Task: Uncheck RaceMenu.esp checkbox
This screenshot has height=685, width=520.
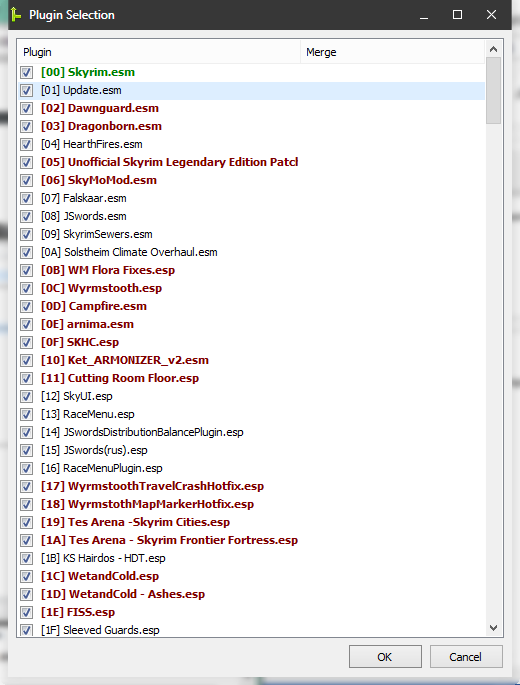Action: point(27,414)
